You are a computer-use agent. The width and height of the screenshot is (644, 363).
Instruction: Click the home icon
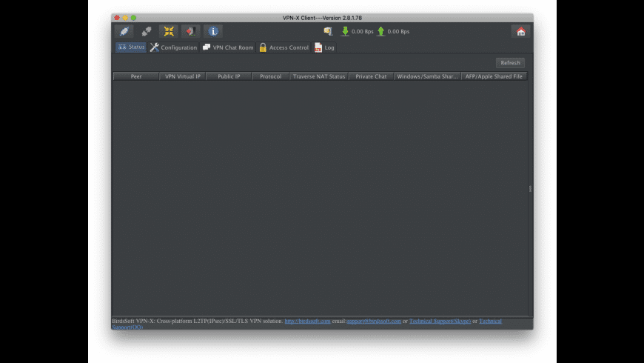(521, 31)
